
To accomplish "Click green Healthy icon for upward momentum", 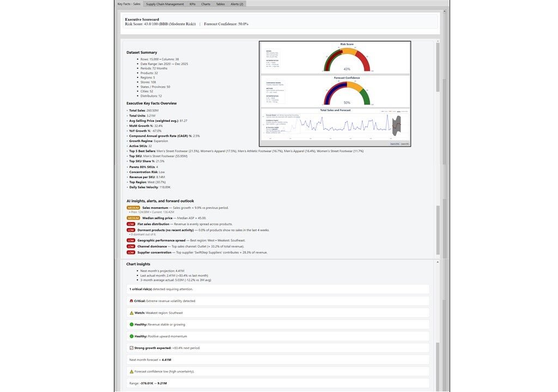I will tap(131, 336).
